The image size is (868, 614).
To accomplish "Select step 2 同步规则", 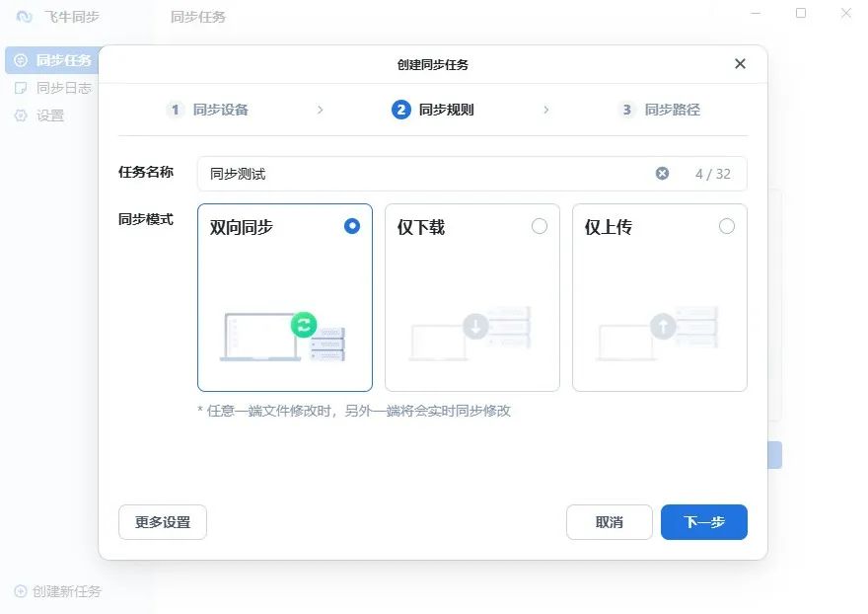I will pos(433,110).
